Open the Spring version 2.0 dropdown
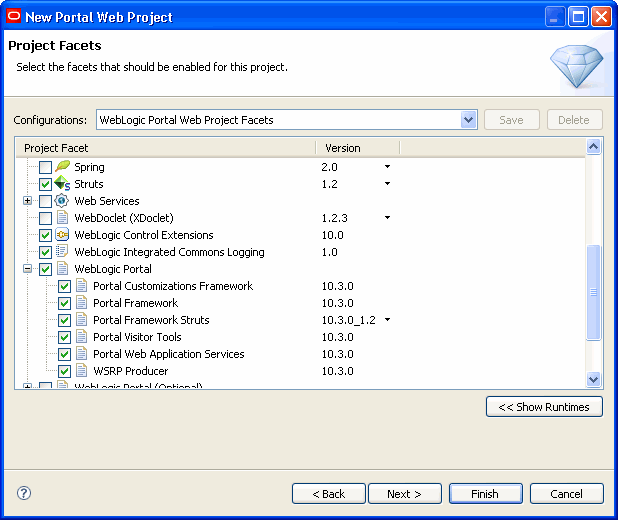The height and width of the screenshot is (520, 618). tap(387, 166)
